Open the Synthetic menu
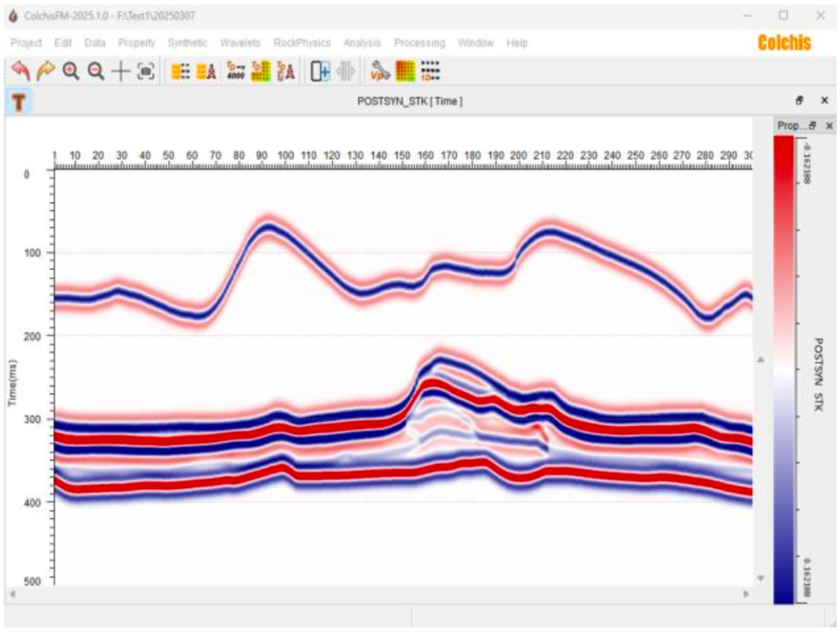840x632 pixels. click(187, 43)
